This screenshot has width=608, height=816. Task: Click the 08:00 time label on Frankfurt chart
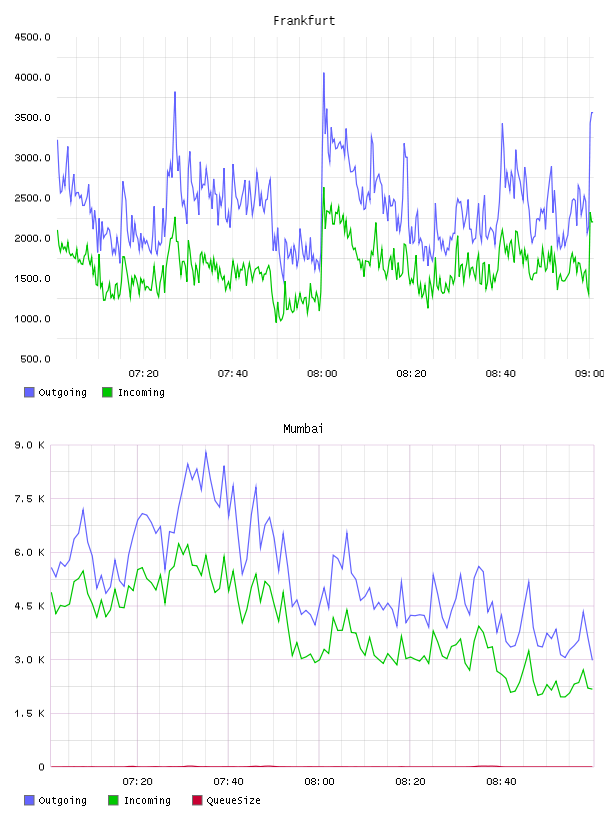pos(322,374)
